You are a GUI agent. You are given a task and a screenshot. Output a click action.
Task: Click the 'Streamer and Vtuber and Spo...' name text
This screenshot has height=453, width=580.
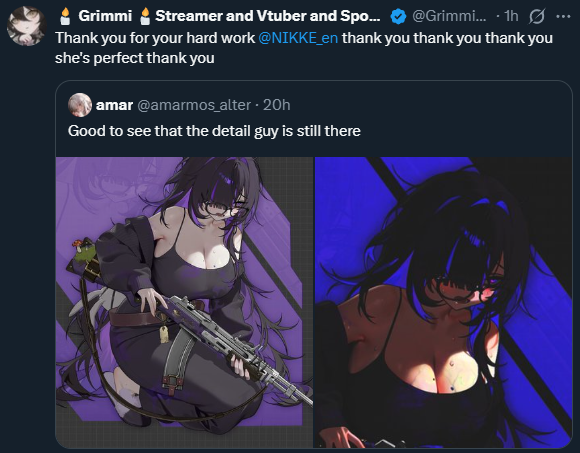[x=267, y=16]
